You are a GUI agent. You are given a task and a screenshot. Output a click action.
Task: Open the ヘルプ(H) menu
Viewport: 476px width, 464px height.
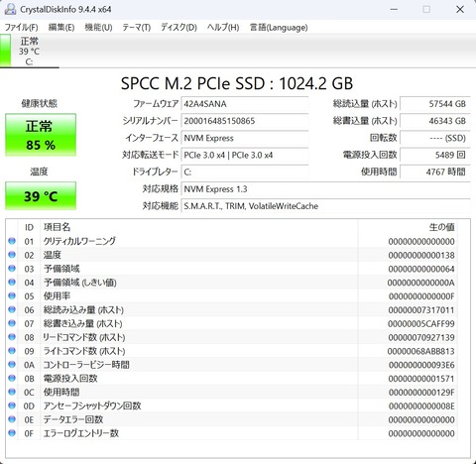coord(223,27)
